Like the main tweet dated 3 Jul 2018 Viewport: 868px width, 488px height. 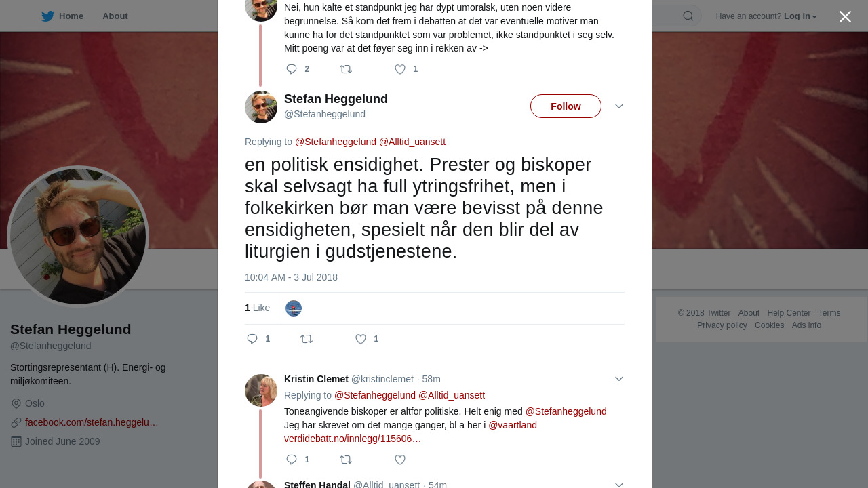(x=361, y=339)
